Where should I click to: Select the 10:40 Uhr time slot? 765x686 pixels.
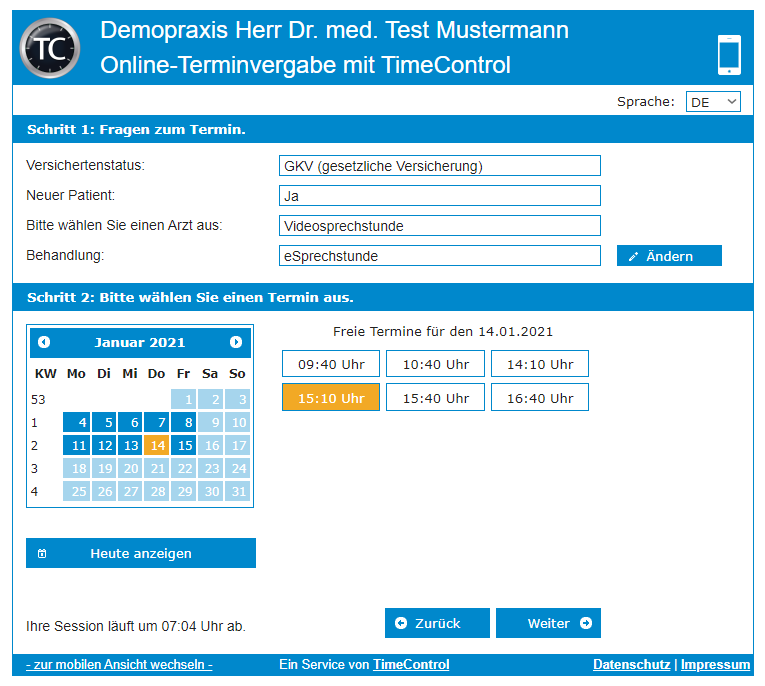point(435,364)
